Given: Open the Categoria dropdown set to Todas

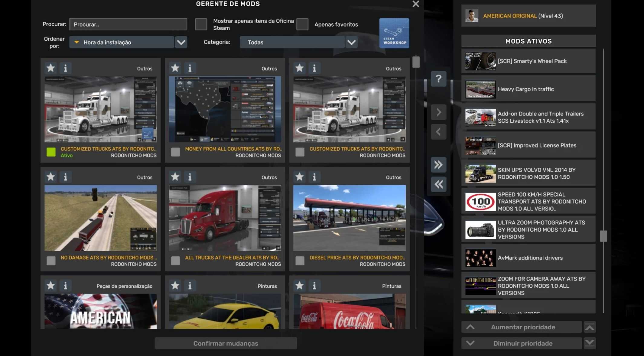Looking at the screenshot, I should 351,42.
